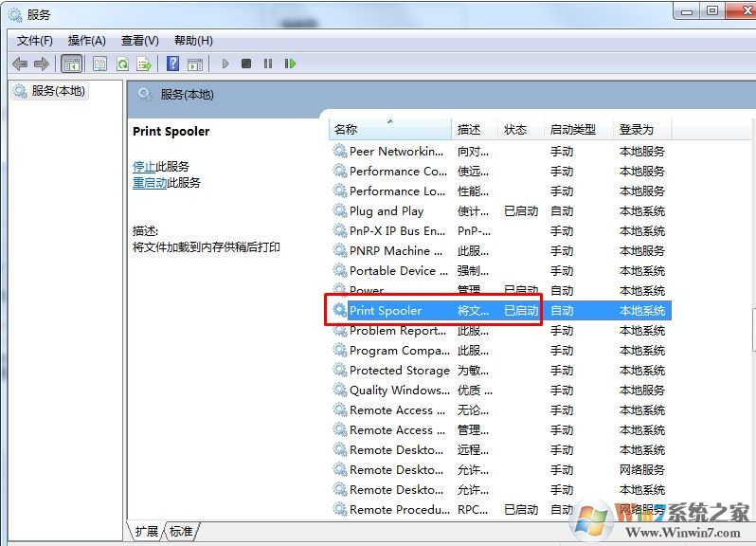Sort by the 启动类型 column header
The image size is (756, 546).
click(579, 129)
